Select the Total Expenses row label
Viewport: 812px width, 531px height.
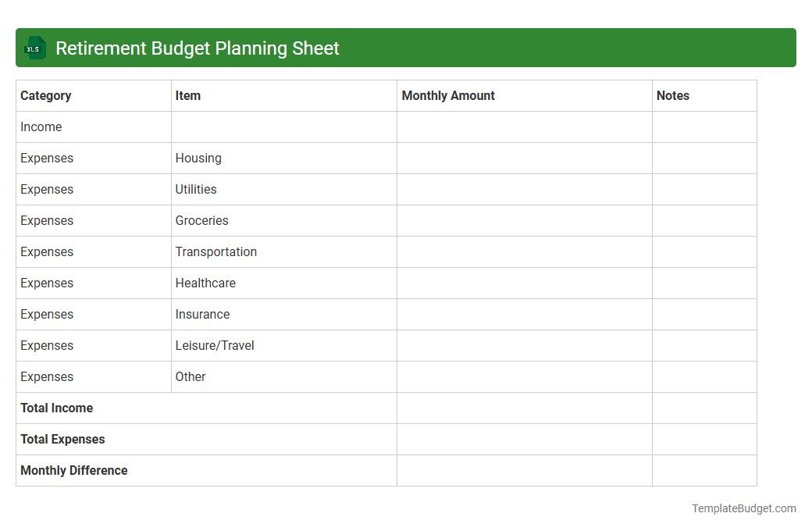point(62,439)
